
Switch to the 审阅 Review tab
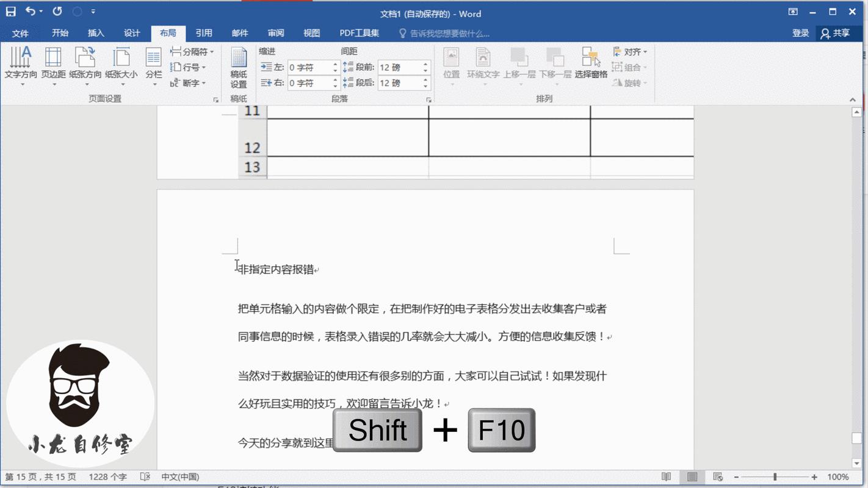tap(276, 34)
